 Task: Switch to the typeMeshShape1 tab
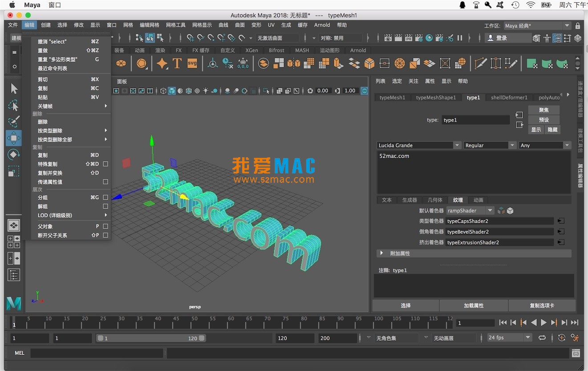[x=436, y=97]
